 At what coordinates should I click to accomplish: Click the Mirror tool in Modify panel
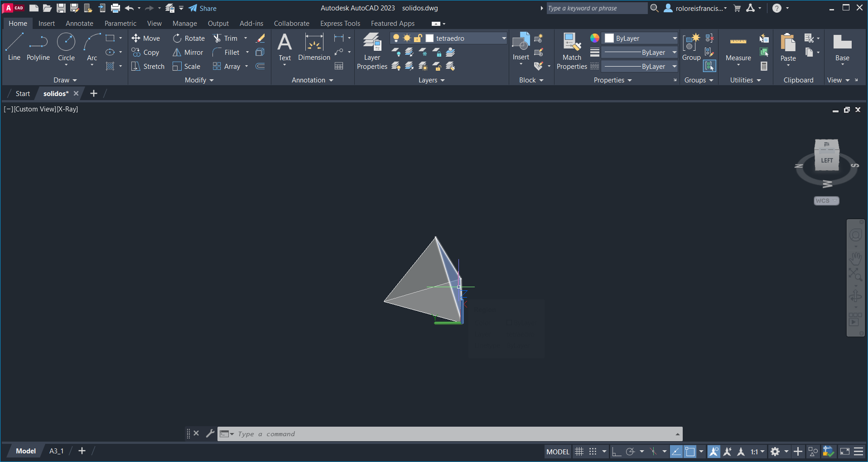pyautogui.click(x=188, y=53)
